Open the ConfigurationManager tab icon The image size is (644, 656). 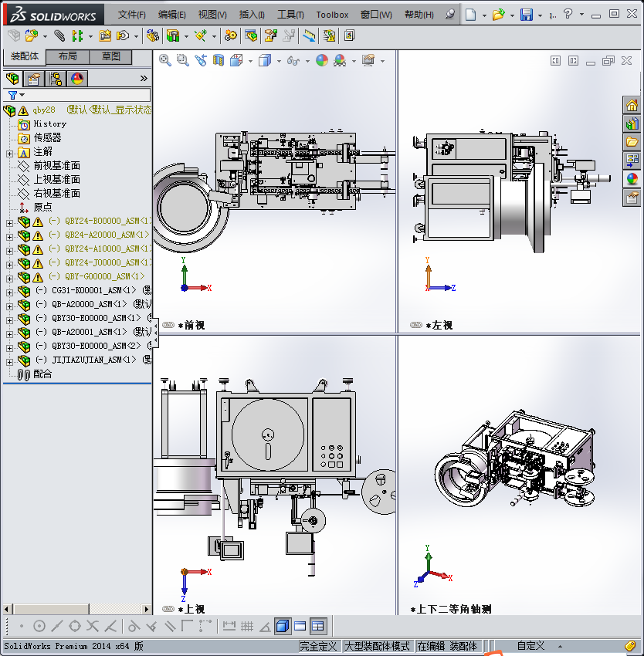(x=56, y=78)
